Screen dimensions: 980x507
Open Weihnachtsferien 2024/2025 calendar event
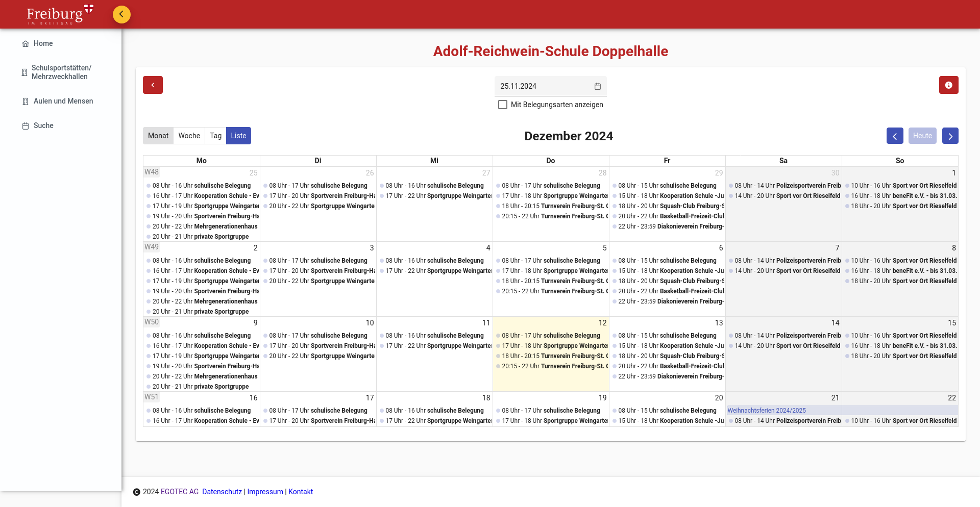pos(767,411)
